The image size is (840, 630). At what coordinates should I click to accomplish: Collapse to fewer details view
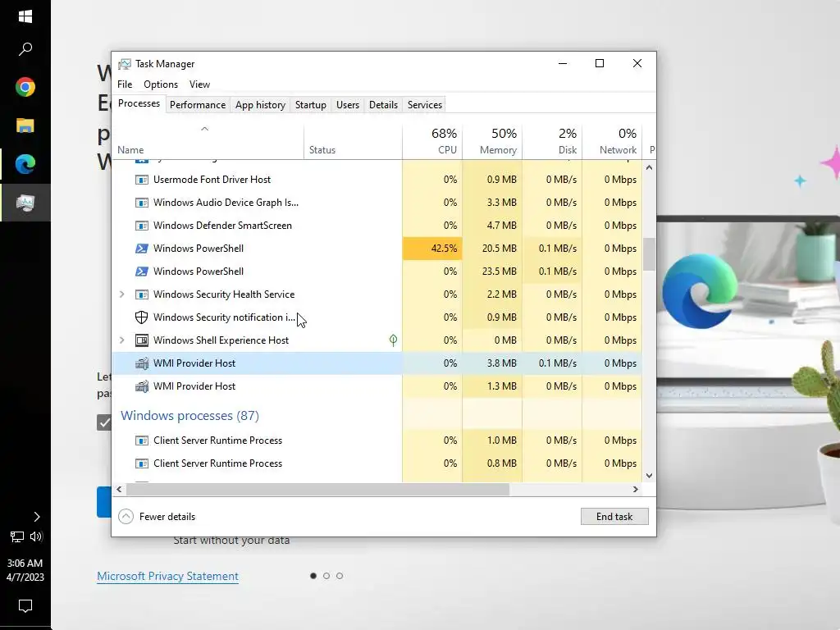pyautogui.click(x=157, y=517)
